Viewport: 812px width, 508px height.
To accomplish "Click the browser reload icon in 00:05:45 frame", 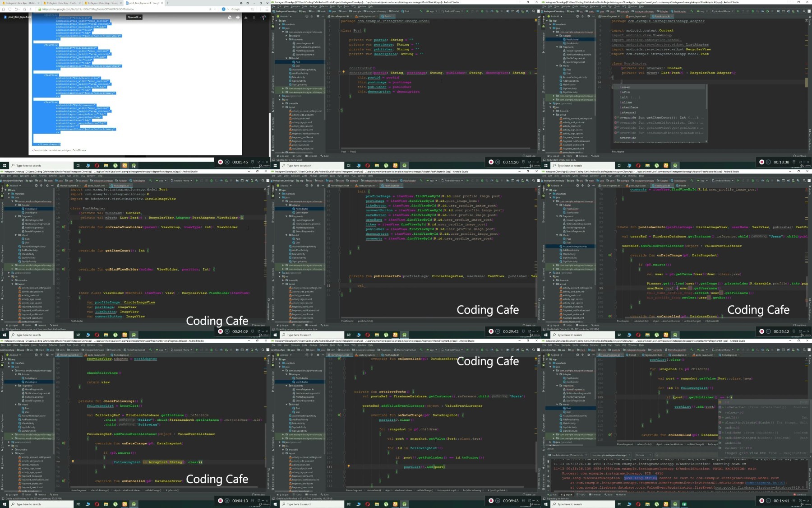I will click(10, 9).
